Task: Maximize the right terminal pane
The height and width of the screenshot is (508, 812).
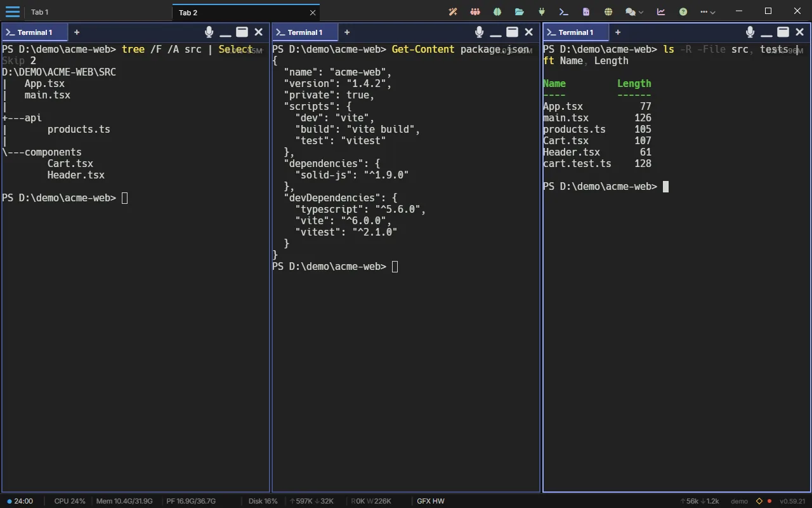Action: tap(783, 32)
